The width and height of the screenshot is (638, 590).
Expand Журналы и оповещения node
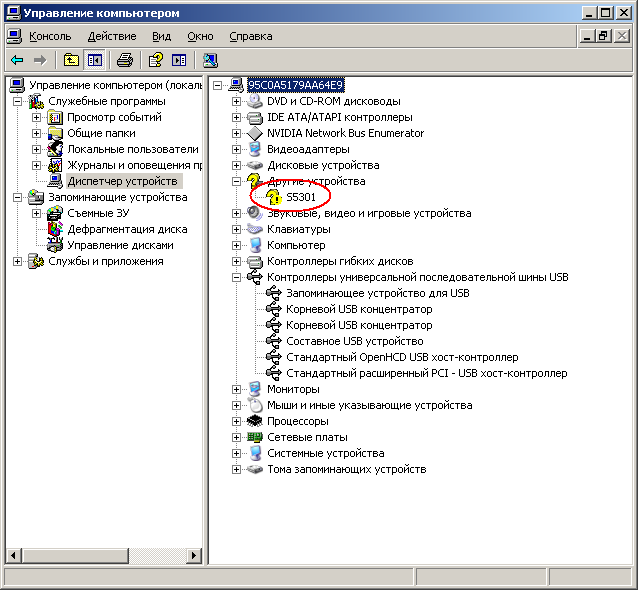(x=37, y=165)
